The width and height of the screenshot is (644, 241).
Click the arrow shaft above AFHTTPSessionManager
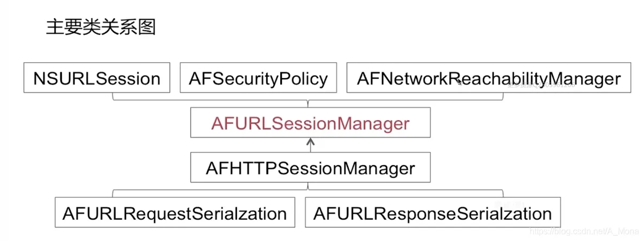[x=311, y=149]
